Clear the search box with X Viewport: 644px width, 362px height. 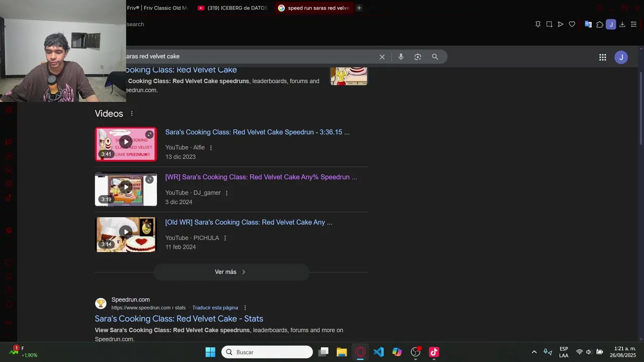point(382,57)
